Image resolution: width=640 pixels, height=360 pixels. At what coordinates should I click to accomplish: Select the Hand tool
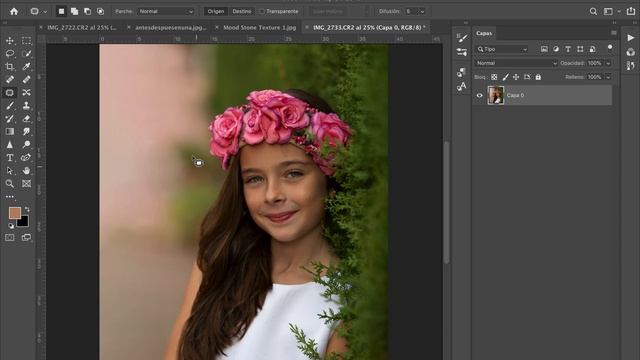tap(27, 171)
